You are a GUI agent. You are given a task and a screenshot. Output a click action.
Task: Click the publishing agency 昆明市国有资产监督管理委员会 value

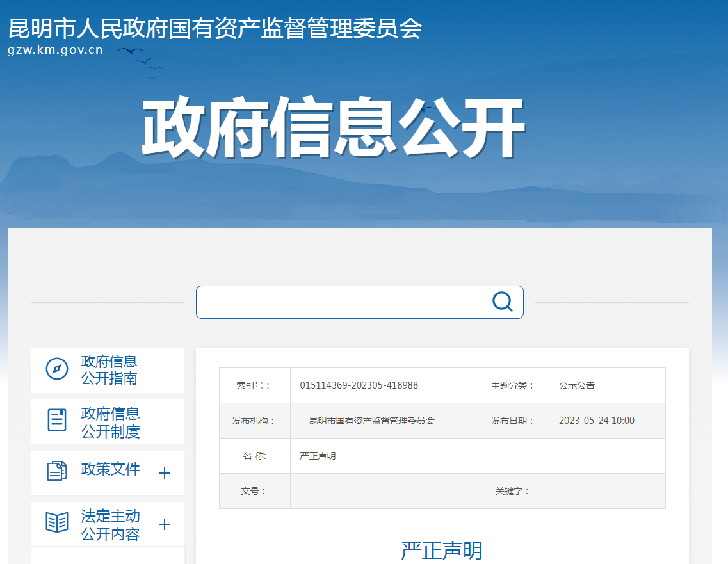371,421
